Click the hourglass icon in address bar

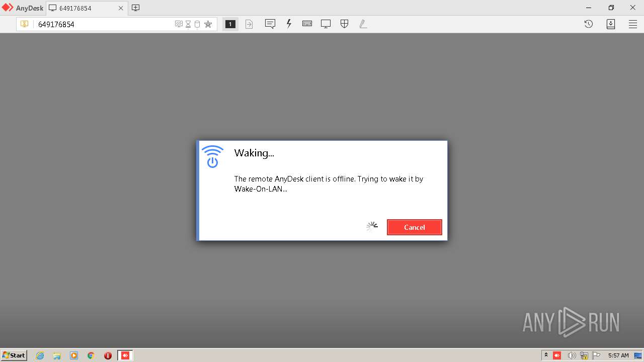(188, 24)
